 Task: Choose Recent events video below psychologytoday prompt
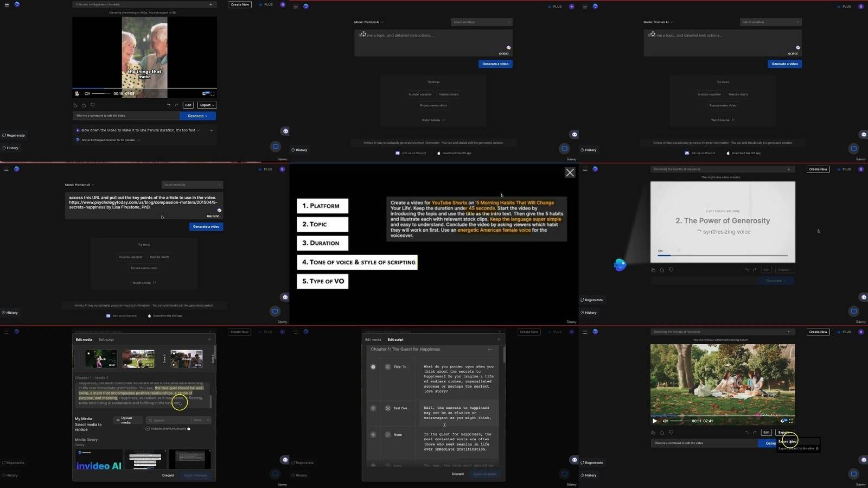point(144,268)
